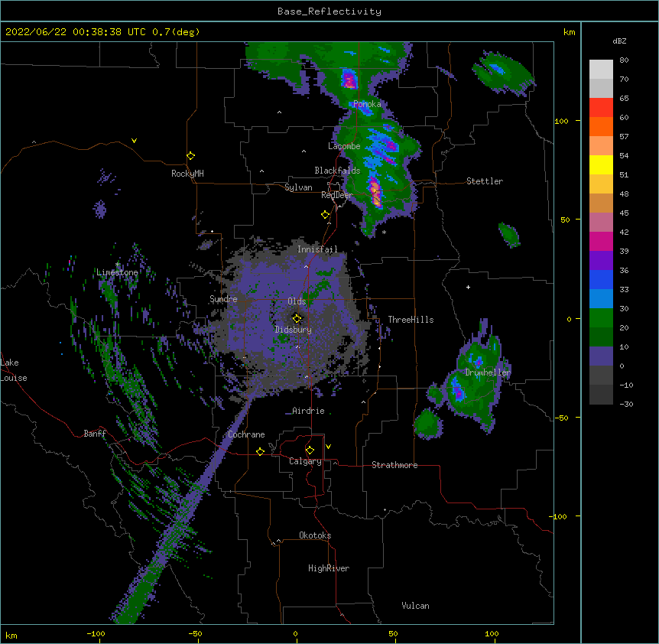Click the Sylvan town label
Screen dimensions: 659x644
pyautogui.click(x=298, y=187)
